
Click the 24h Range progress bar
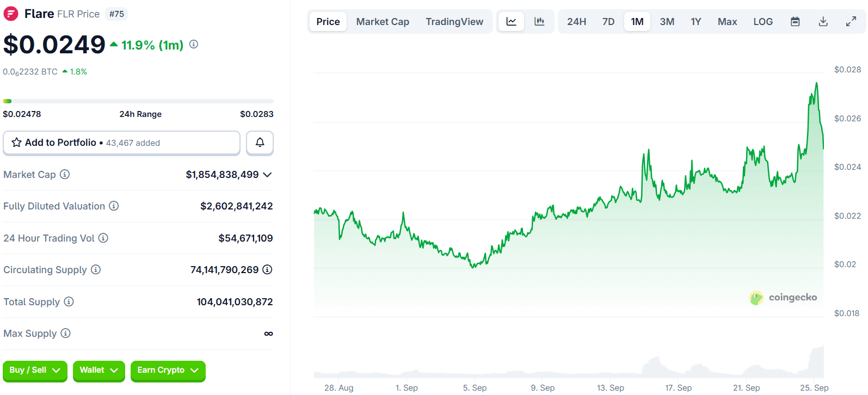tap(138, 101)
